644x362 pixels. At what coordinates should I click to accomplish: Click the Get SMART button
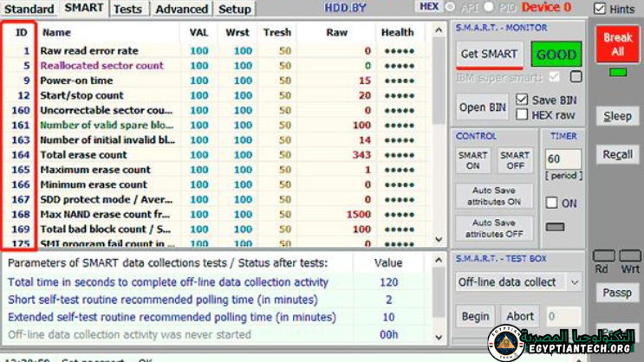pyautogui.click(x=489, y=54)
